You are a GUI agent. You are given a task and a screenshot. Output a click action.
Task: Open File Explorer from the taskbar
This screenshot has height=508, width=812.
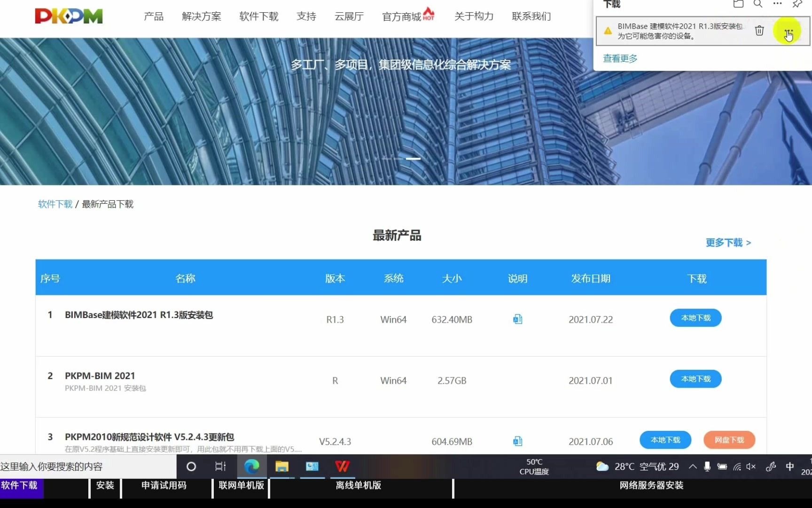pyautogui.click(x=282, y=467)
